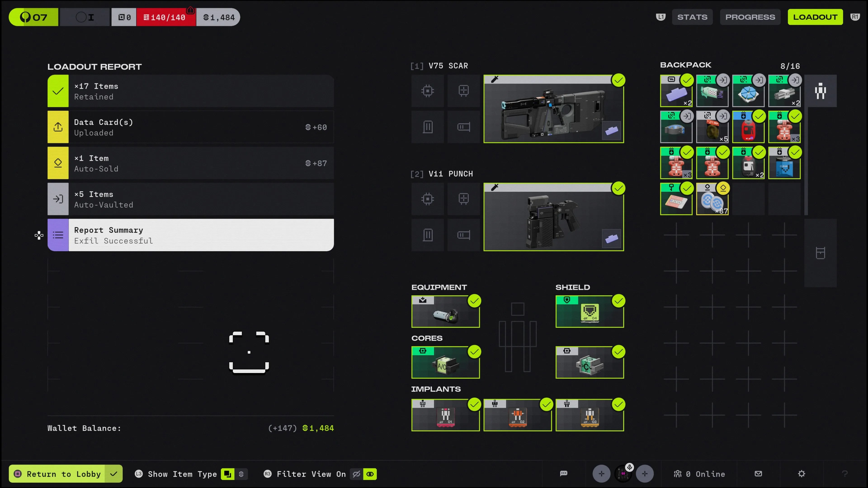The image size is (868, 488).
Task: Select V75 SCAR chip mod slot
Action: pos(428,91)
